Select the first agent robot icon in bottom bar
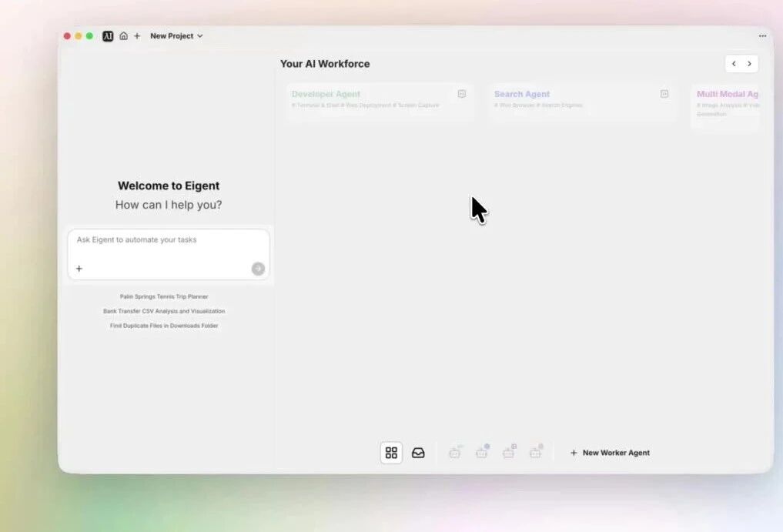Screen dimensions: 783x532 pos(455,452)
